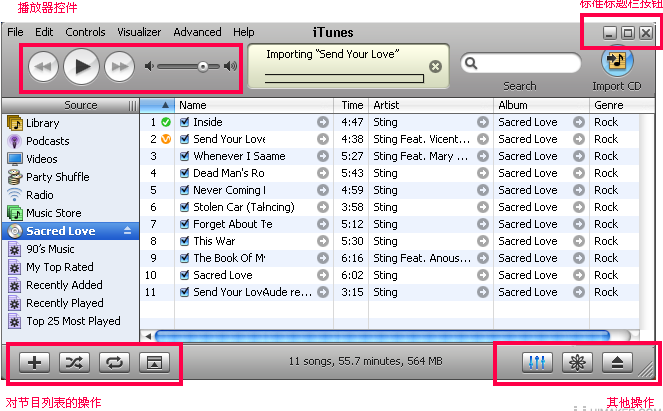This screenshot has height=411, width=663.
Task: Click album arrow on track 11 row
Action: [x=579, y=292]
